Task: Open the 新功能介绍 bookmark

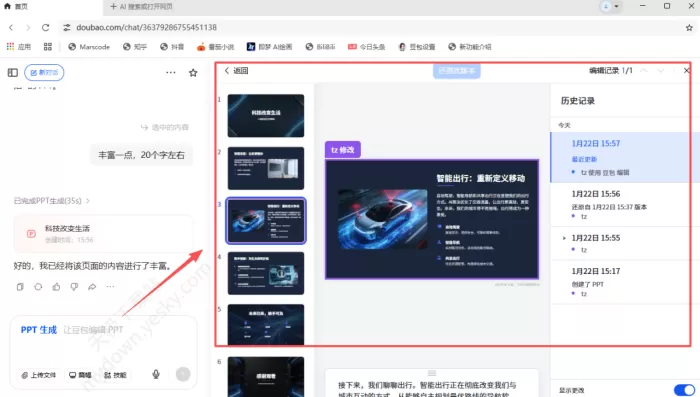Action: [470, 46]
